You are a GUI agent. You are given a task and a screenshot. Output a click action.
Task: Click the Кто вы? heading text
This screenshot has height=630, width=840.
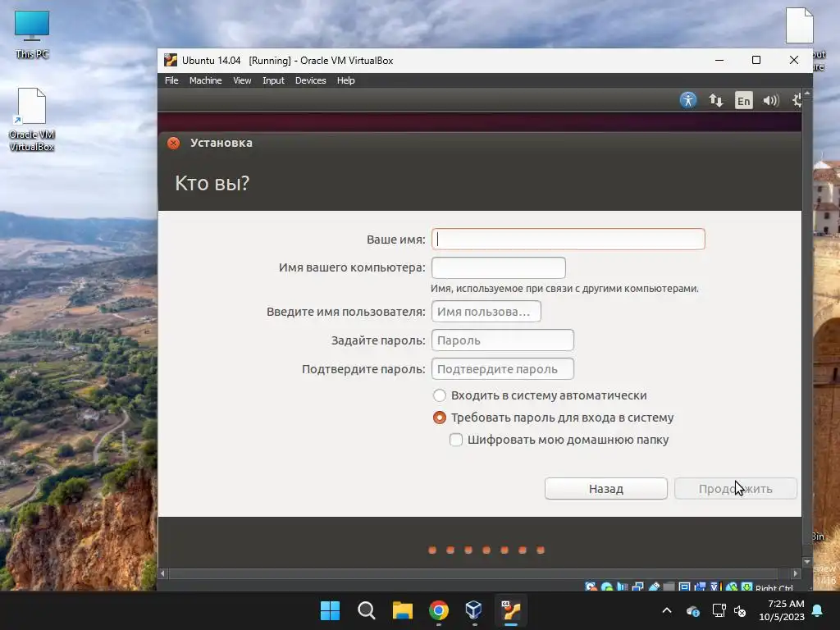pyautogui.click(x=212, y=183)
